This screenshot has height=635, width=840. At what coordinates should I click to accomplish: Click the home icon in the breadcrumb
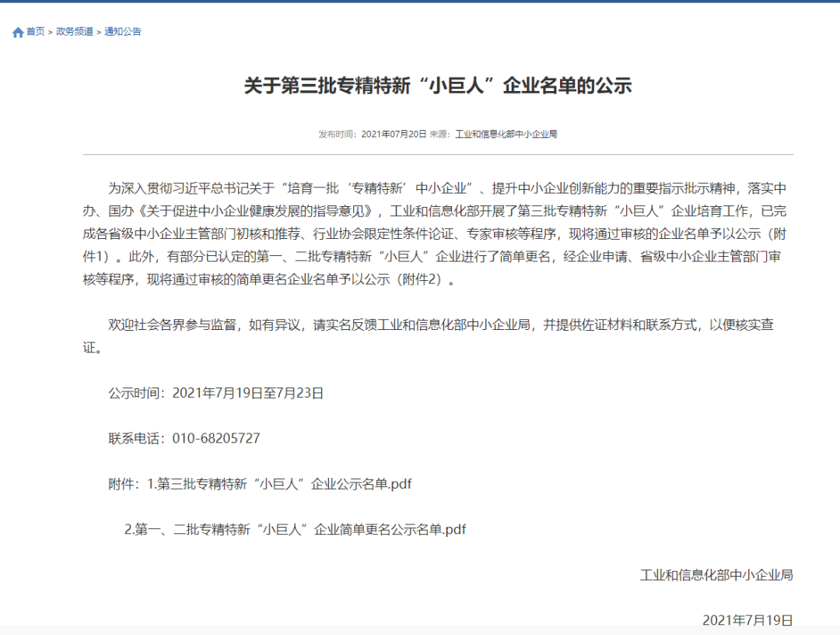coord(18,32)
